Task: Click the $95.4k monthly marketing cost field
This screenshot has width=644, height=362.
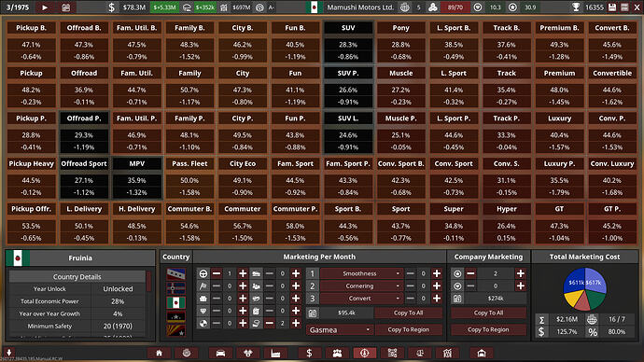Action: click(346, 313)
